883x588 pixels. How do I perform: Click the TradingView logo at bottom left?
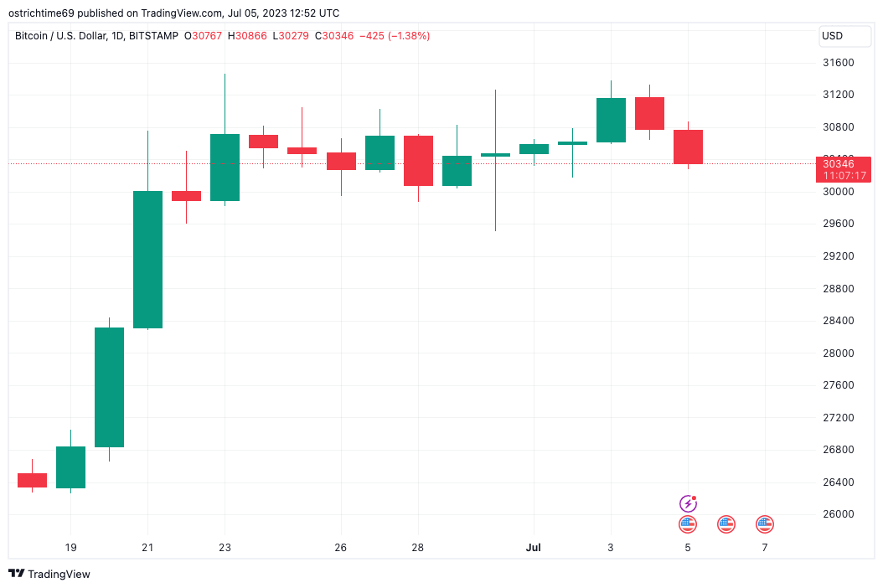[x=49, y=574]
